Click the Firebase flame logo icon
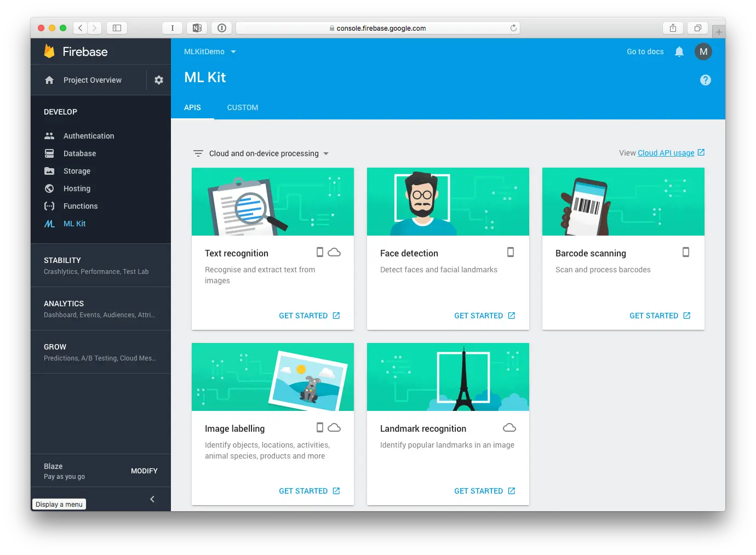Viewport: 756px width, 555px height. 49,51
